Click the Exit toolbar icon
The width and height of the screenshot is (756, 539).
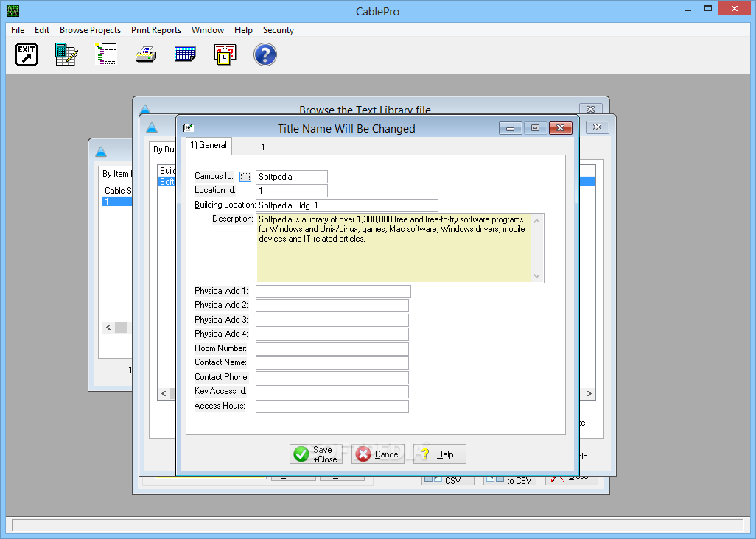point(27,54)
